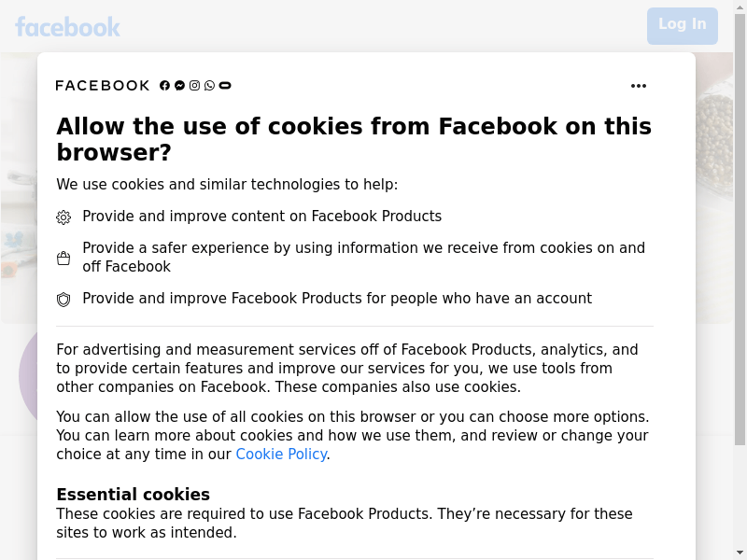The height and width of the screenshot is (560, 747).
Task: Open the Cookie Policy link
Action: tap(281, 455)
